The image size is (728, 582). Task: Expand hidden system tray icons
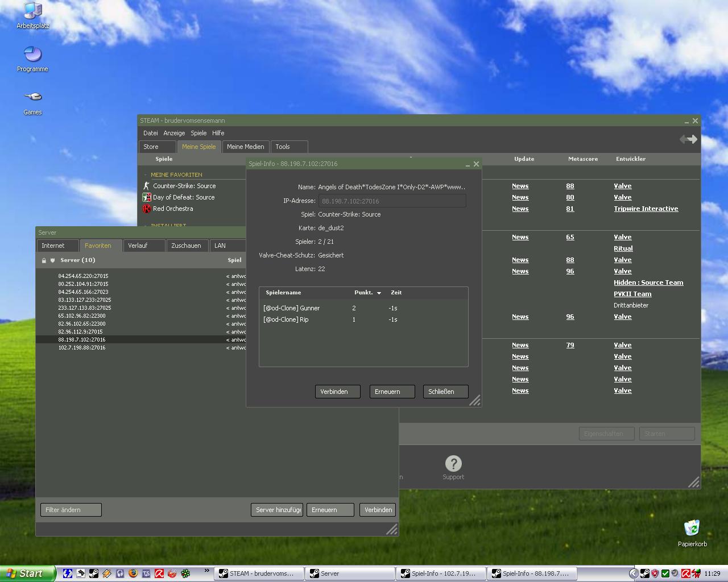634,573
